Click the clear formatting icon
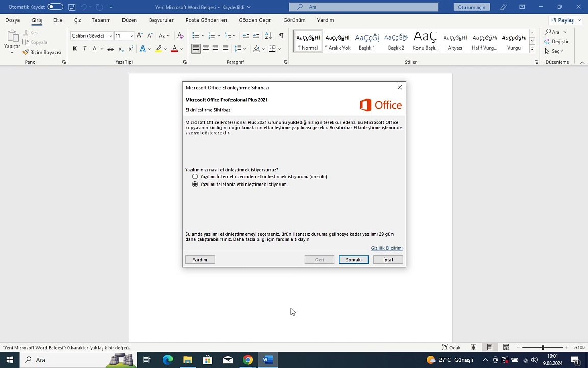The image size is (588, 368). 180,36
